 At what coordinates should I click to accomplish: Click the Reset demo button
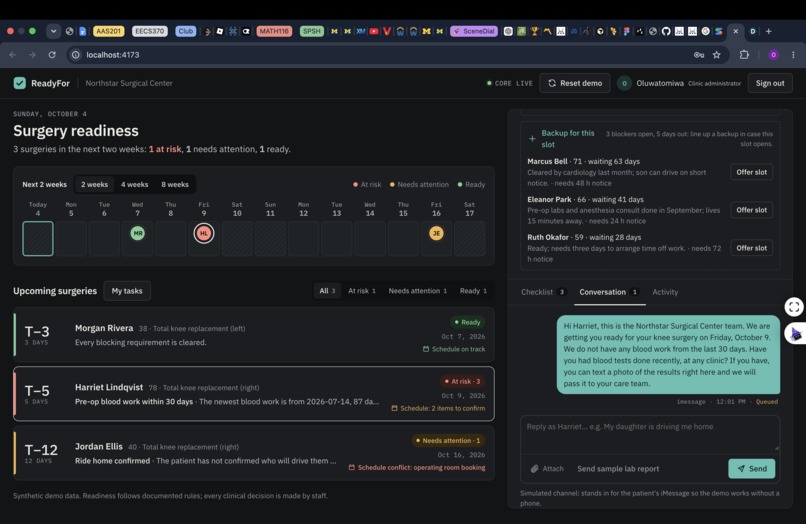pyautogui.click(x=575, y=83)
